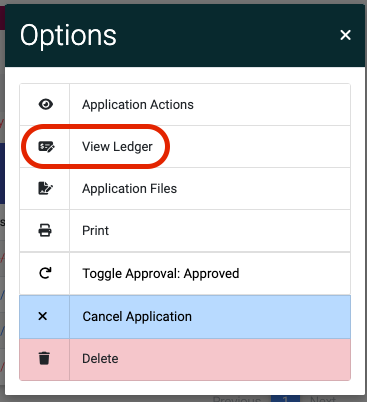Open Application Files option
The height and width of the screenshot is (402, 367).
(185, 189)
